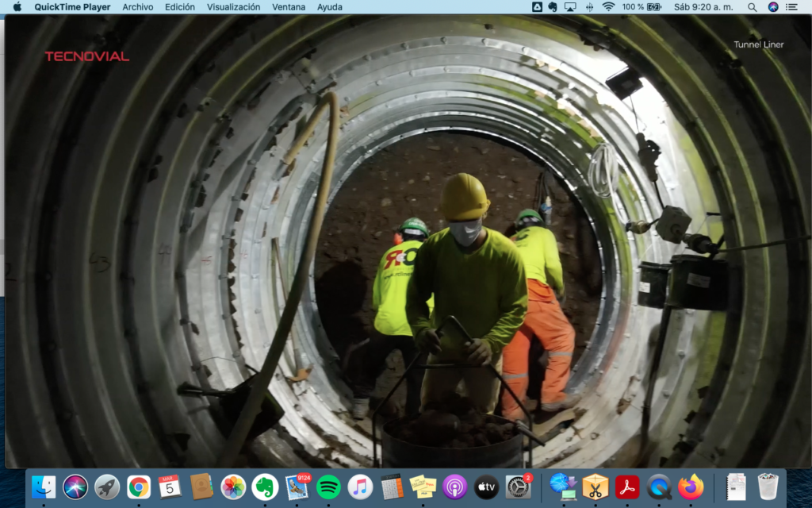Open the Ayuda menu
The width and height of the screenshot is (812, 508).
(x=329, y=6)
